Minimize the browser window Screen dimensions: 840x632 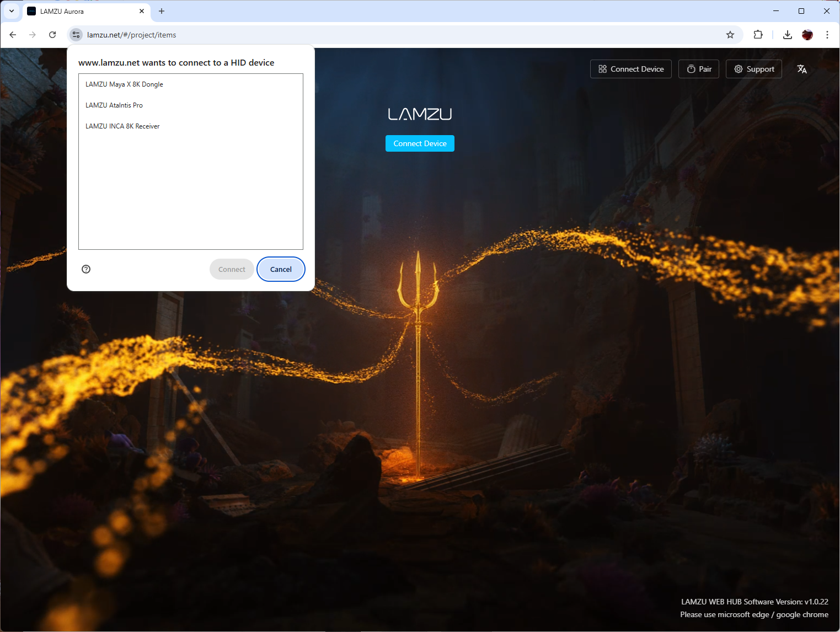pos(776,11)
